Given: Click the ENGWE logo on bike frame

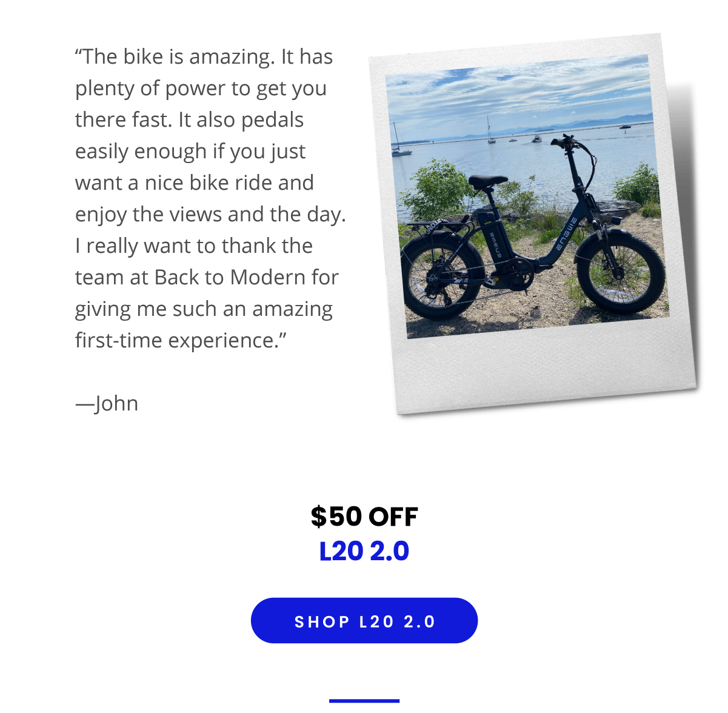Looking at the screenshot, I should point(566,235).
